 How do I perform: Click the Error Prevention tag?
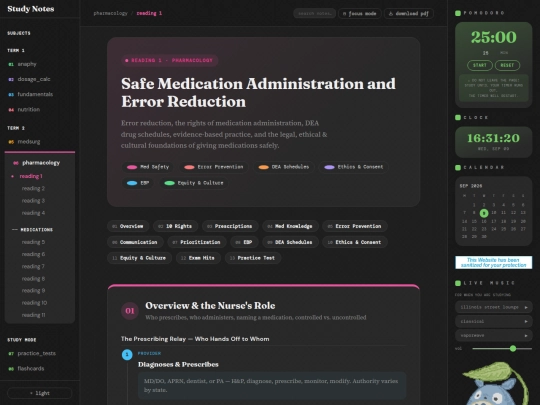coord(214,167)
